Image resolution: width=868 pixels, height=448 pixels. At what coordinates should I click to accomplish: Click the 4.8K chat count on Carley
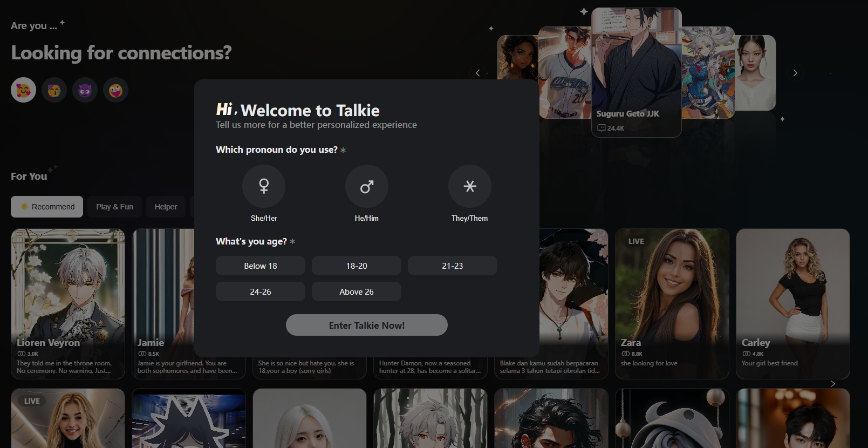click(x=753, y=354)
